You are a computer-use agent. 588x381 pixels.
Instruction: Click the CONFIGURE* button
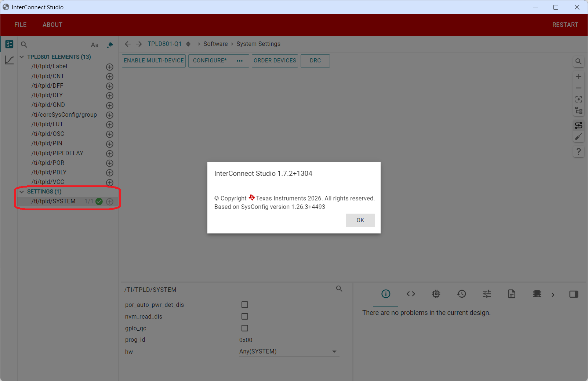click(210, 61)
